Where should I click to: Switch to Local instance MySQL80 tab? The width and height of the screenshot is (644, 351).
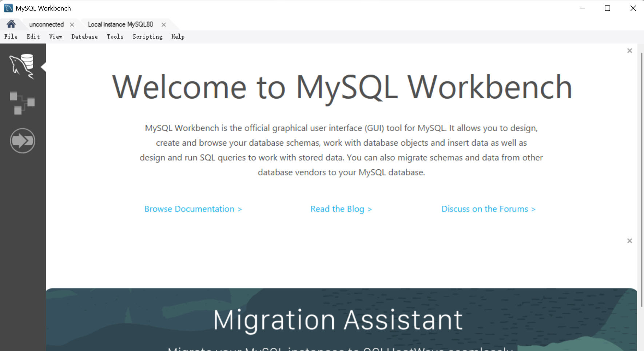120,24
